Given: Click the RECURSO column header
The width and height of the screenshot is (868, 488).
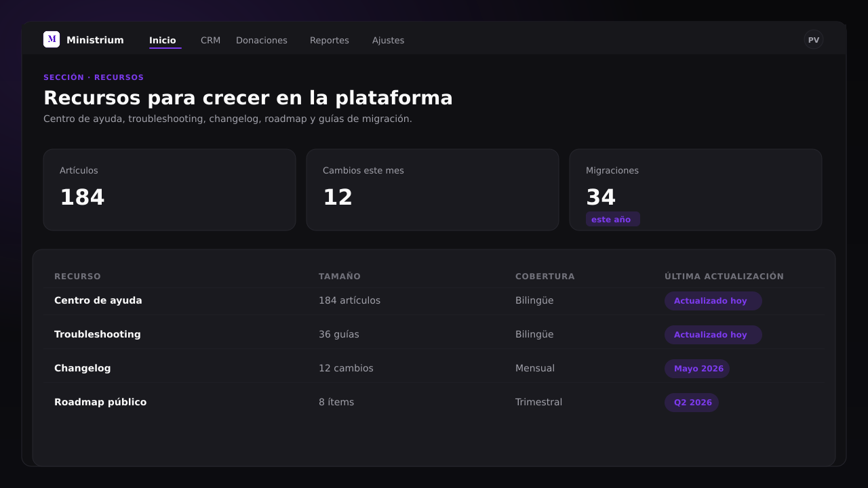Looking at the screenshot, I should [77, 277].
